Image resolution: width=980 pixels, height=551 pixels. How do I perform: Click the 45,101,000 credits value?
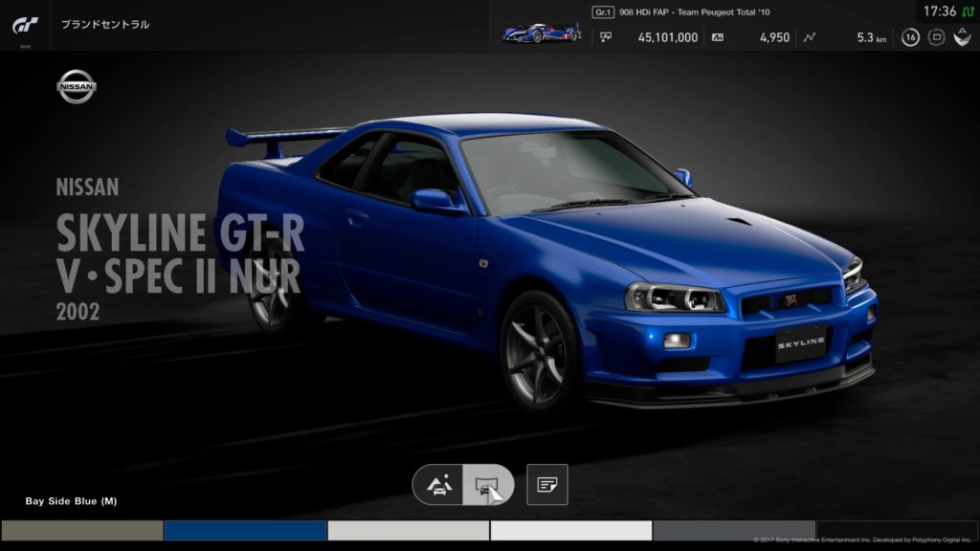667,37
